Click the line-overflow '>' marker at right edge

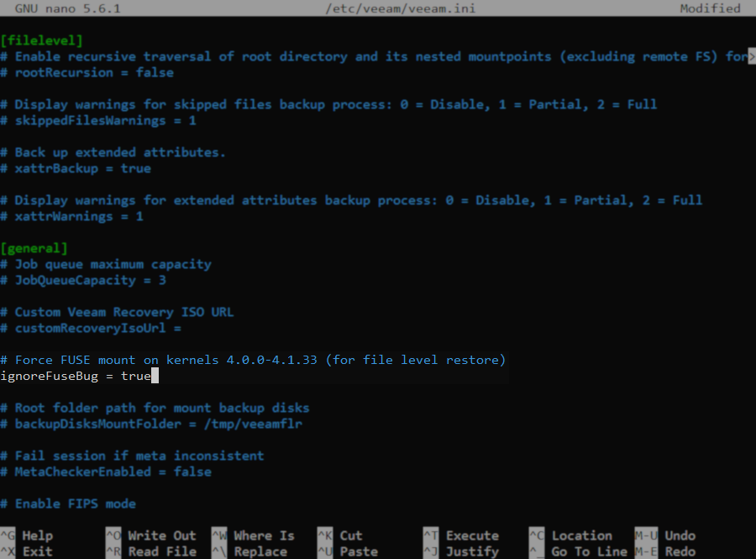(x=752, y=56)
